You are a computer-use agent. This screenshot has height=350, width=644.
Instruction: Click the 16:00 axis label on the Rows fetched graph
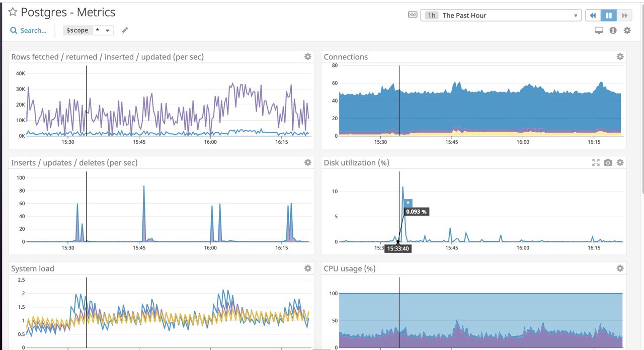coord(210,142)
